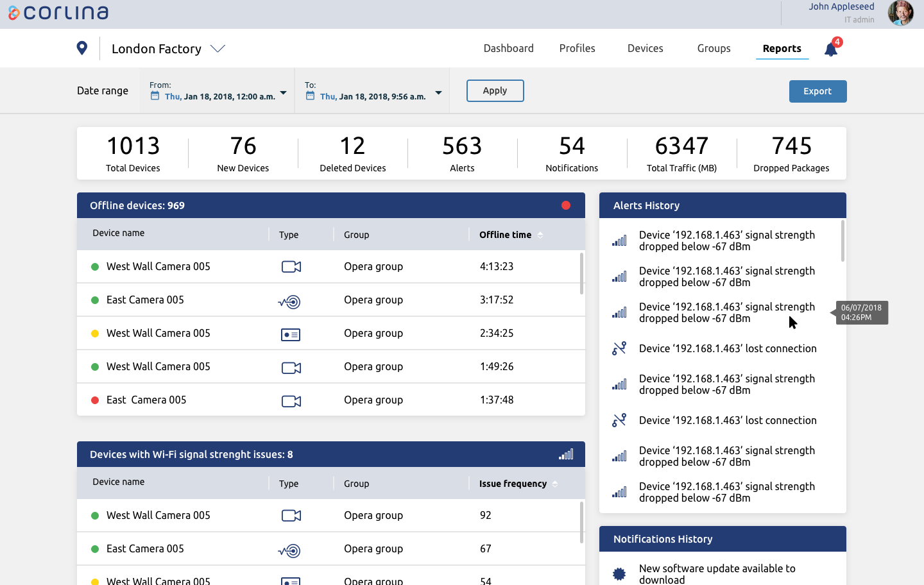Click green status dot in 4:13:23 row
The width and height of the screenshot is (924, 585).
coord(95,267)
